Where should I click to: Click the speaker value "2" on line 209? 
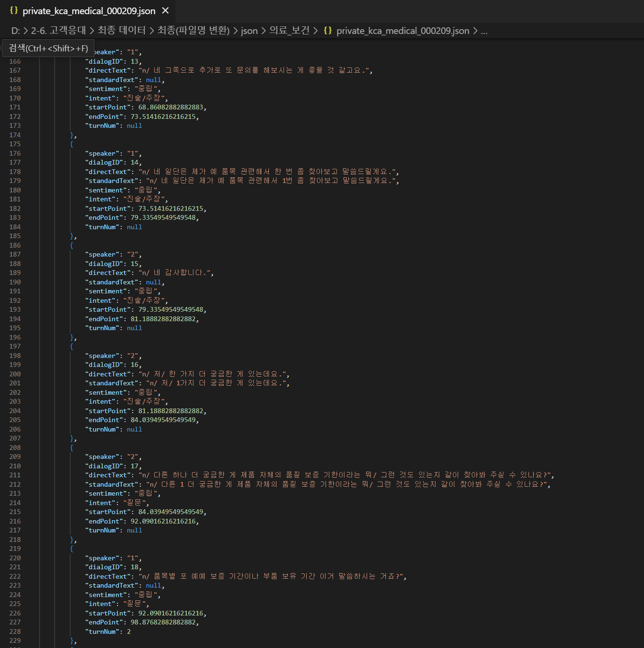133,457
